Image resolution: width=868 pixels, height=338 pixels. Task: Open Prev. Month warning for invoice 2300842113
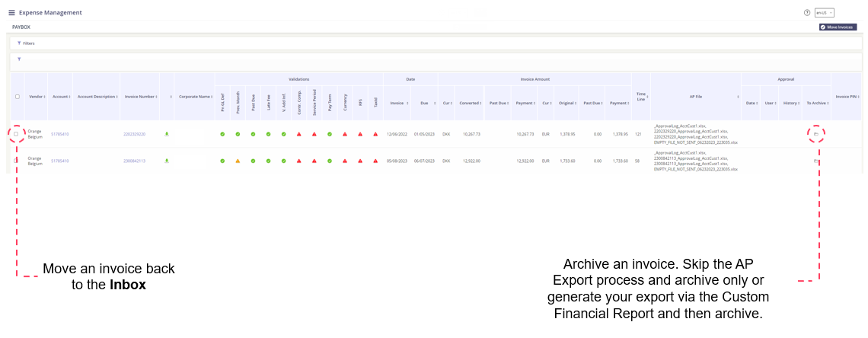click(238, 161)
